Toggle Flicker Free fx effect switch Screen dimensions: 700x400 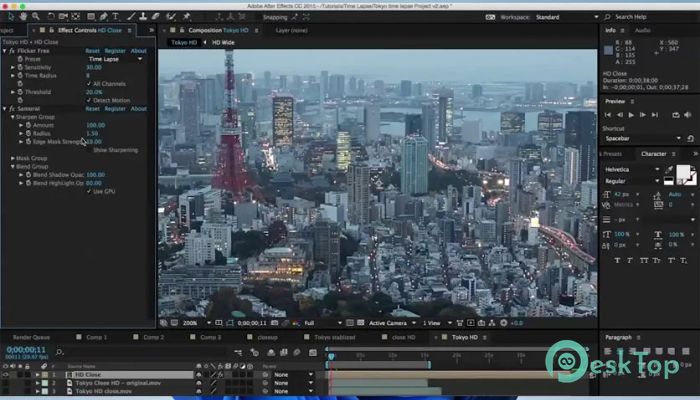point(12,50)
